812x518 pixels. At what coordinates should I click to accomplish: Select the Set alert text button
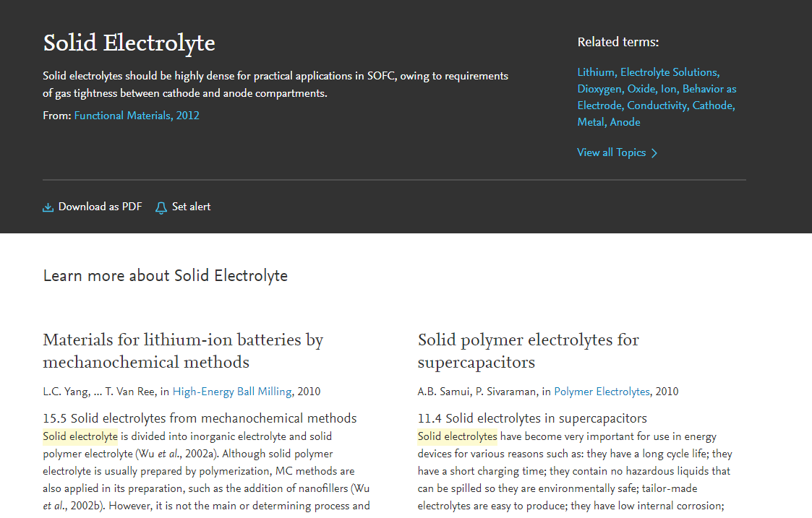click(x=191, y=207)
